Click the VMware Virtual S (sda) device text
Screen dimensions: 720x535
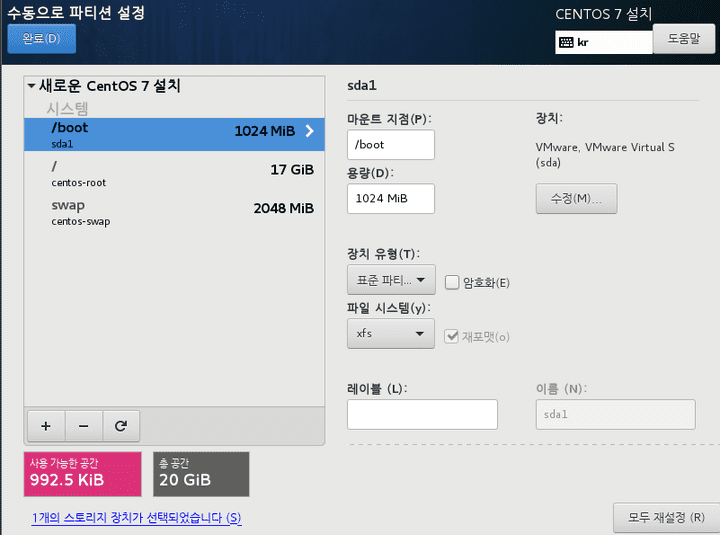click(605, 155)
